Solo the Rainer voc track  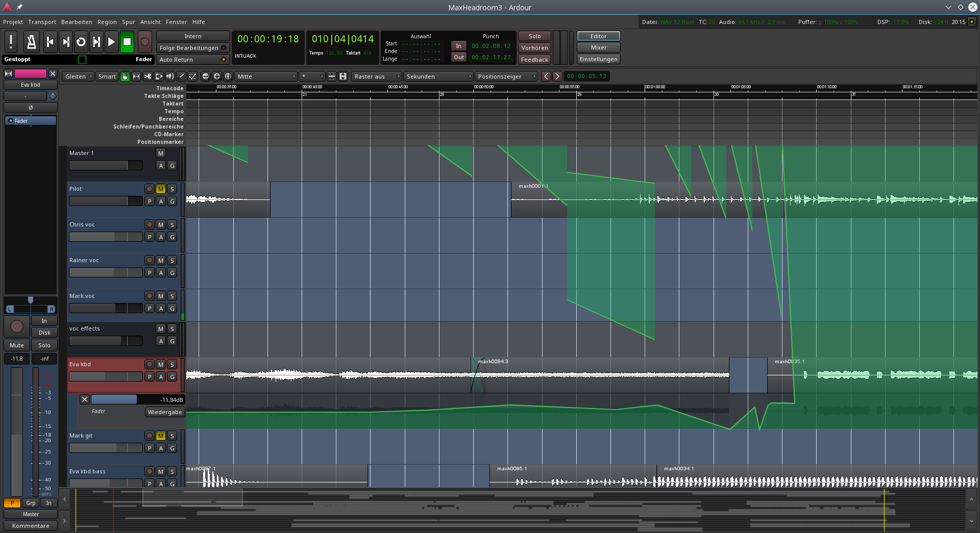172,261
